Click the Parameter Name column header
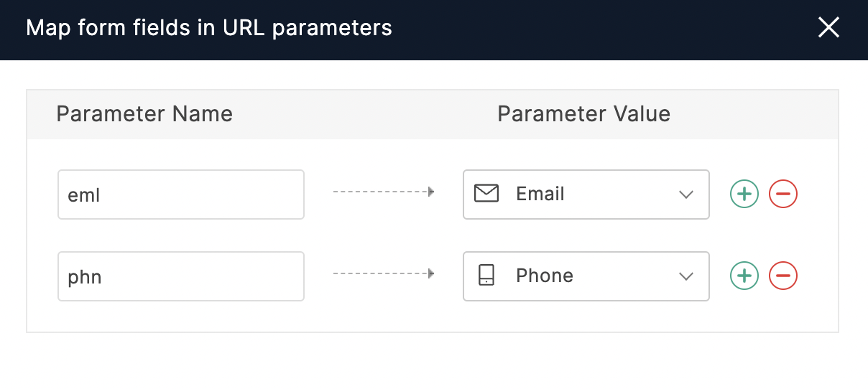The height and width of the screenshot is (389, 868). click(144, 113)
